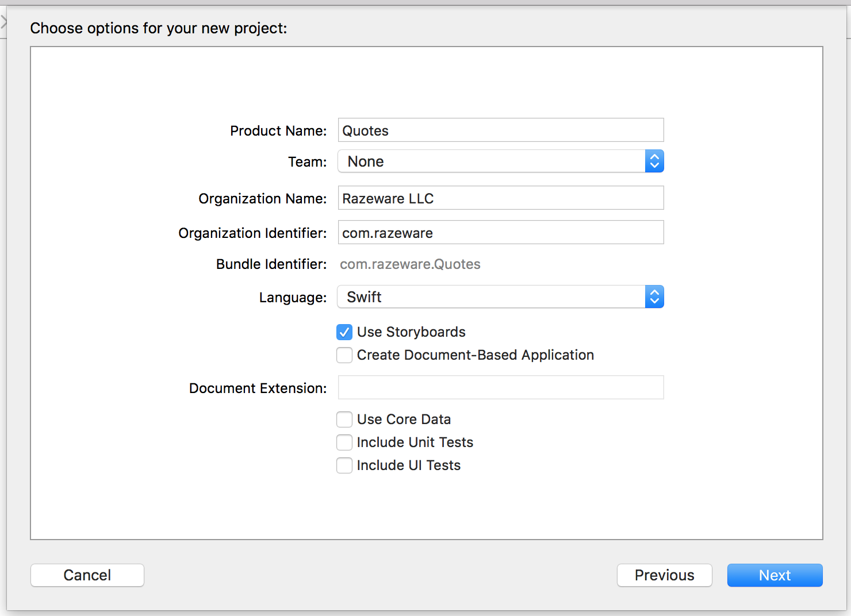Click the Document Extension text field

tap(500, 388)
